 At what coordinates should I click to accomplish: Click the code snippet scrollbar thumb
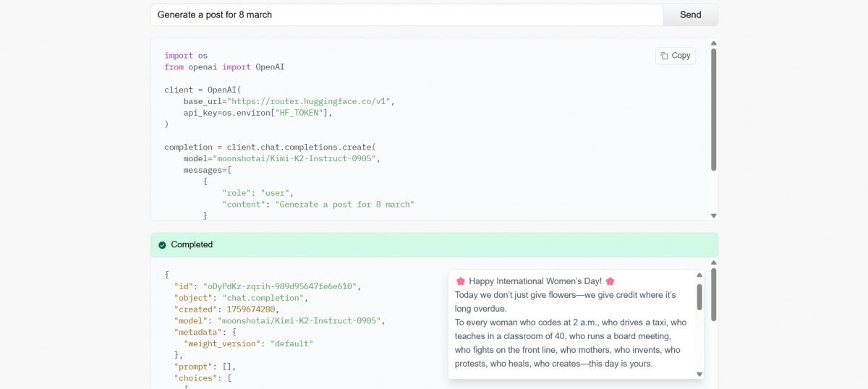714,108
